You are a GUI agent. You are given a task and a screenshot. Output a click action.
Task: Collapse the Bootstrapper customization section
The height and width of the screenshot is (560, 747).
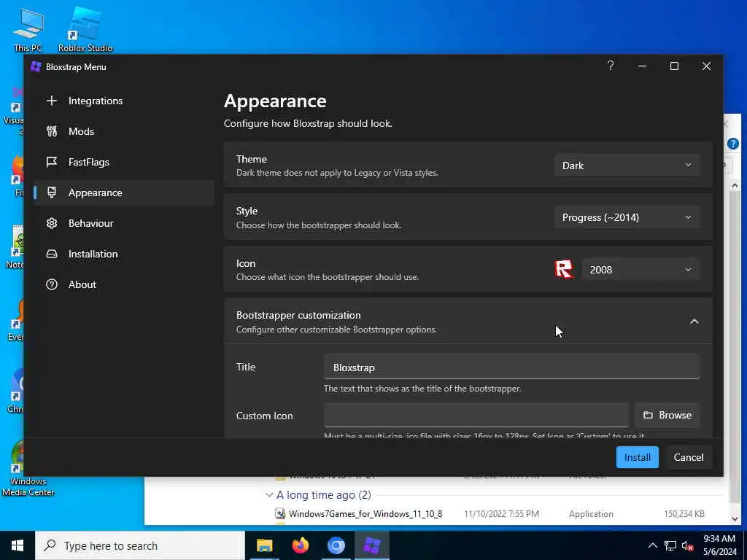[694, 322]
